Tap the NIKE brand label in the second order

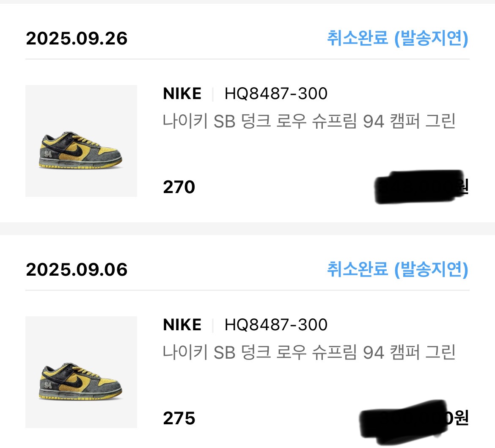click(182, 325)
